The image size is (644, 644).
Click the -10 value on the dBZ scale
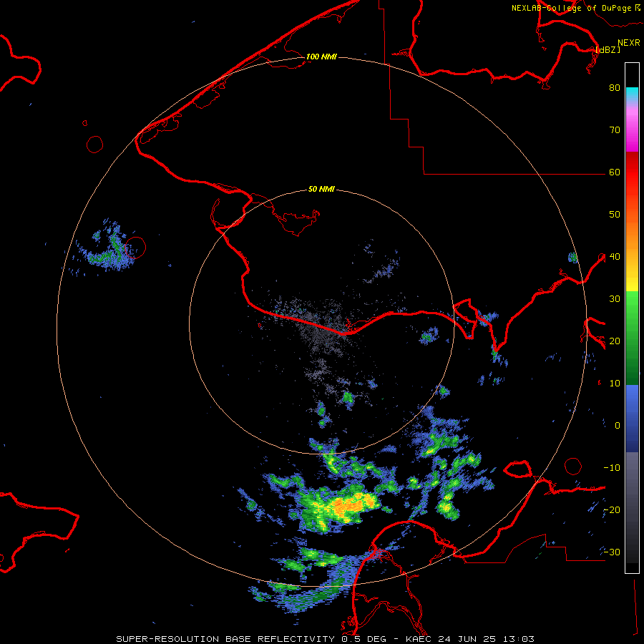tap(612, 468)
